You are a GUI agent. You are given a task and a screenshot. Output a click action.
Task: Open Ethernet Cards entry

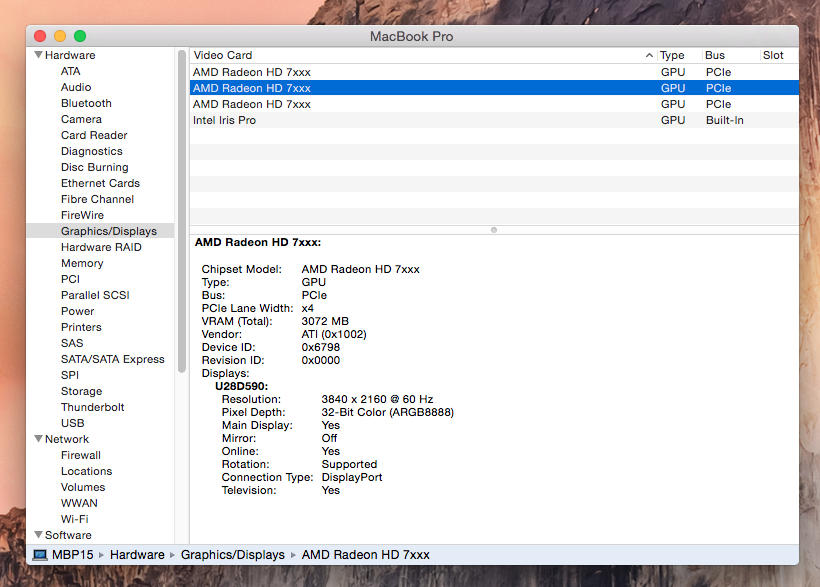(100, 183)
